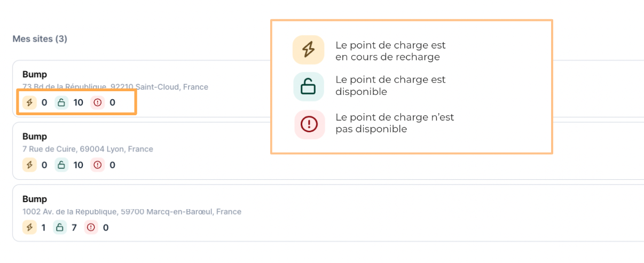This screenshot has width=644, height=263.
Task: Click the Marcq-en-Barœul address text
Action: tap(131, 212)
